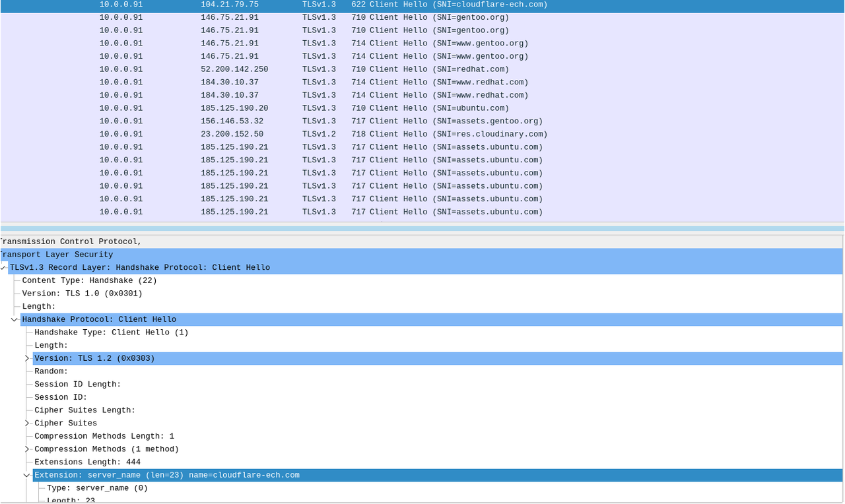Select the packet with SNI=res.cloudinary.com
Image resolution: width=845 pixels, height=504 pixels.
(422, 134)
